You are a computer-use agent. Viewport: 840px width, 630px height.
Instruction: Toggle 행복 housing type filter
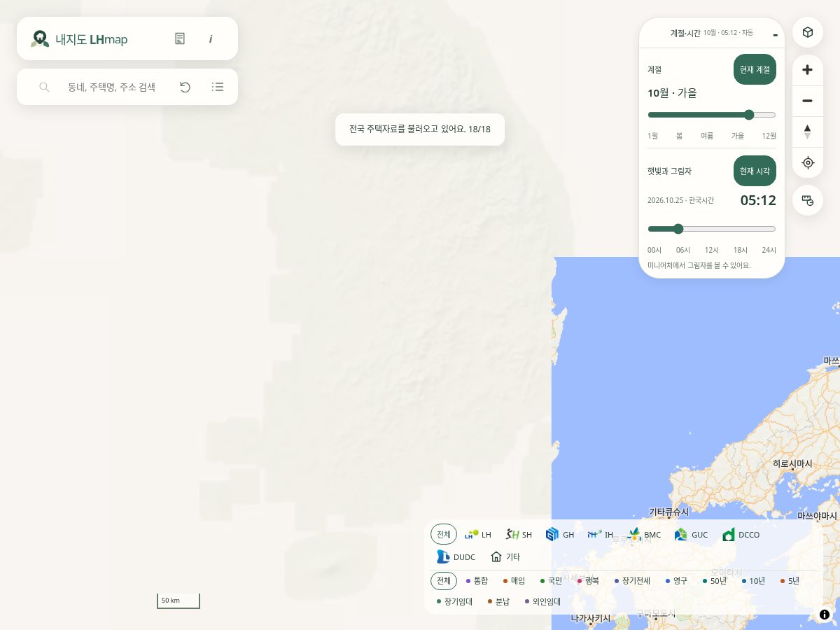589,581
